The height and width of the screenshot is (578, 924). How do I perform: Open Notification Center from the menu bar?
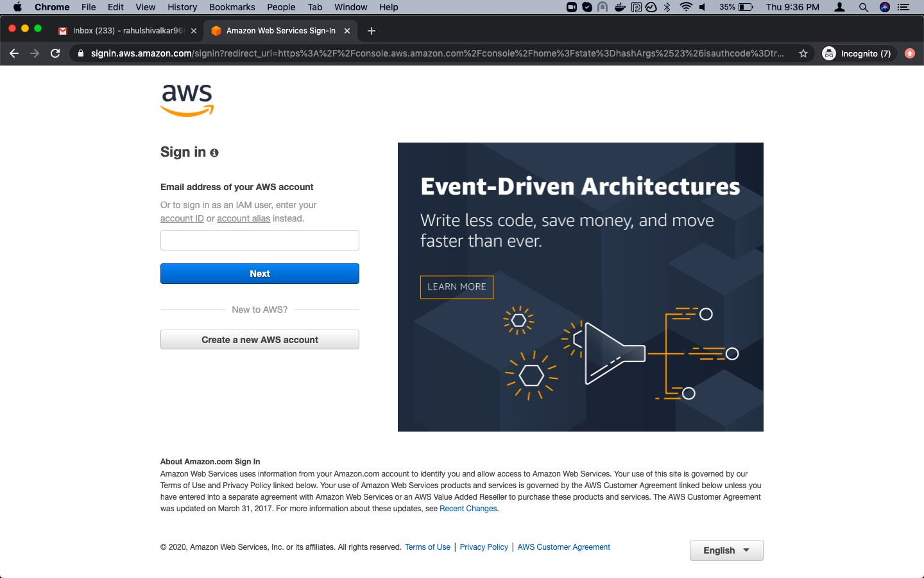pyautogui.click(x=905, y=7)
